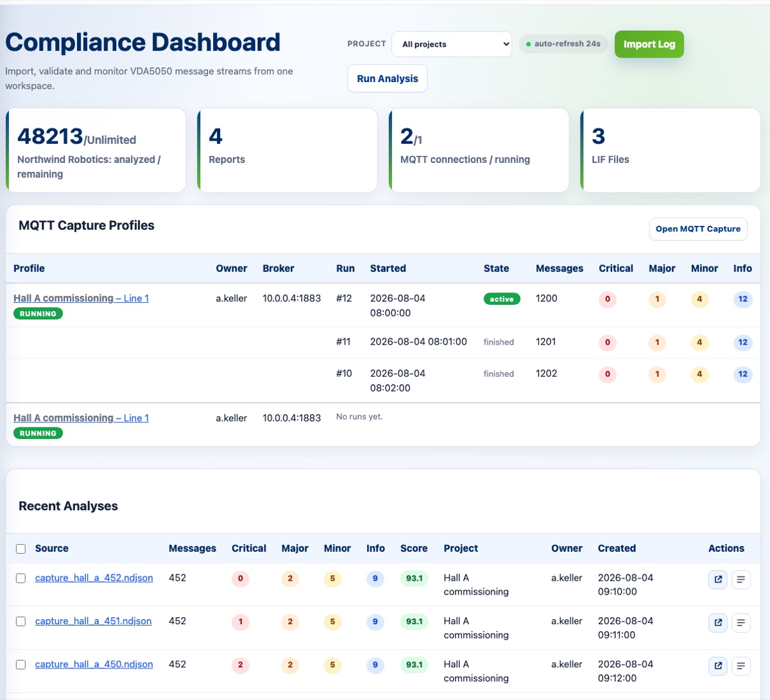Click the Minor badge 5 for capture_hall_a_452.ndjson
The height and width of the screenshot is (700, 770).
click(x=332, y=579)
